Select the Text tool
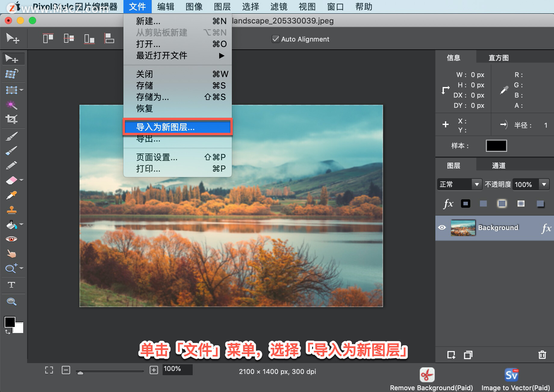This screenshot has width=554, height=392. coord(12,285)
